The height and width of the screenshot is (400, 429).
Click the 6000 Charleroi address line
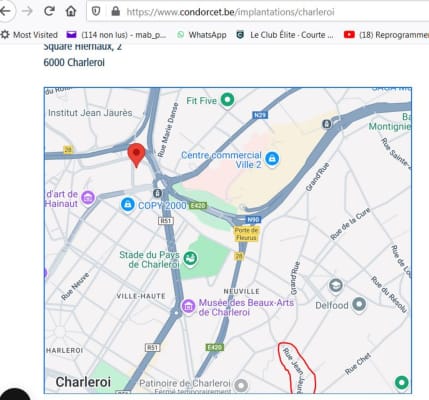[74, 62]
